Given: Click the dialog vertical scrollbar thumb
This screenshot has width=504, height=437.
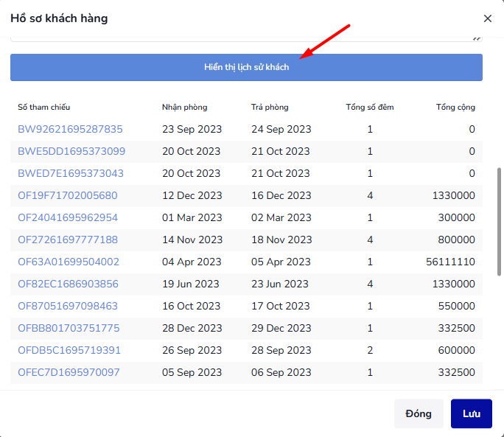Looking at the screenshot, I should point(499,222).
